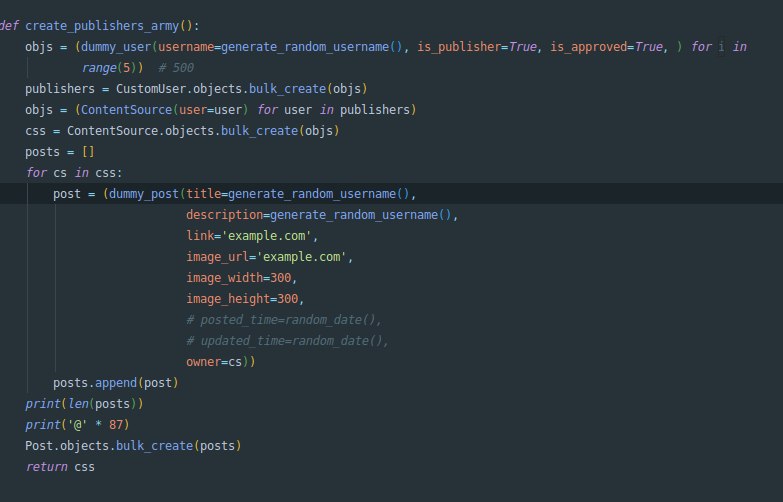Image resolution: width=783 pixels, height=502 pixels.
Task: Click the is_publisher=True argument
Action: click(x=477, y=47)
